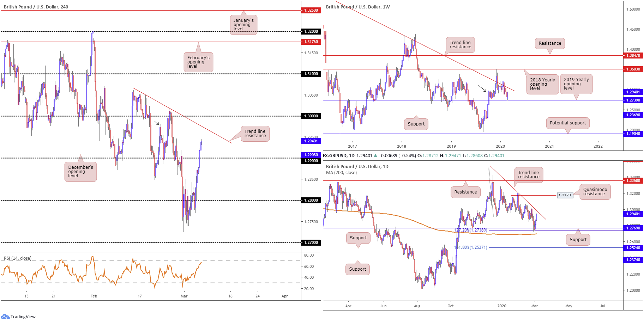Select the December's opening level callout
This screenshot has width=644, height=320.
click(80, 172)
